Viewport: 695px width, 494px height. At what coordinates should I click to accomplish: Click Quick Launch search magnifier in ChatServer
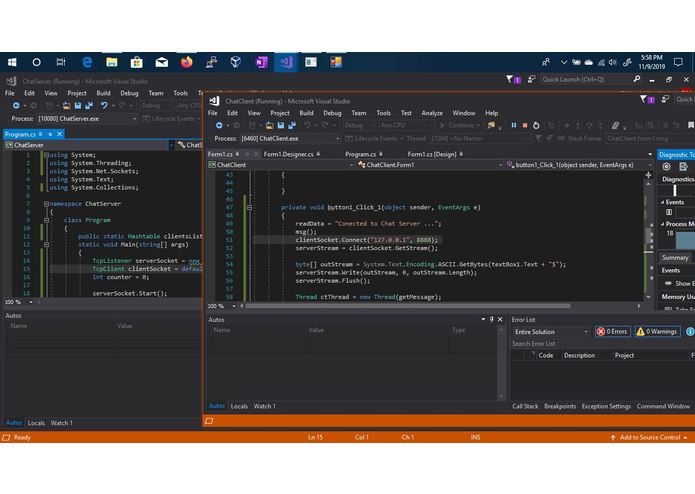tap(637, 79)
